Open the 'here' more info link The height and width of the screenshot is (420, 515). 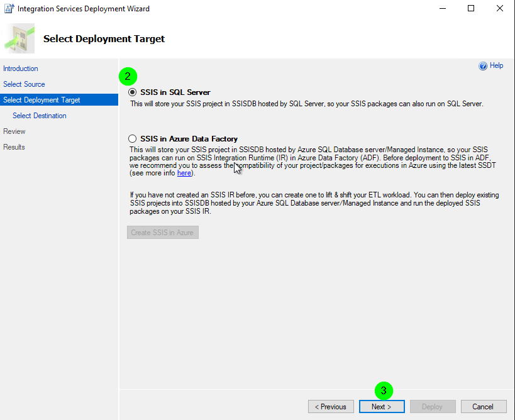click(184, 173)
